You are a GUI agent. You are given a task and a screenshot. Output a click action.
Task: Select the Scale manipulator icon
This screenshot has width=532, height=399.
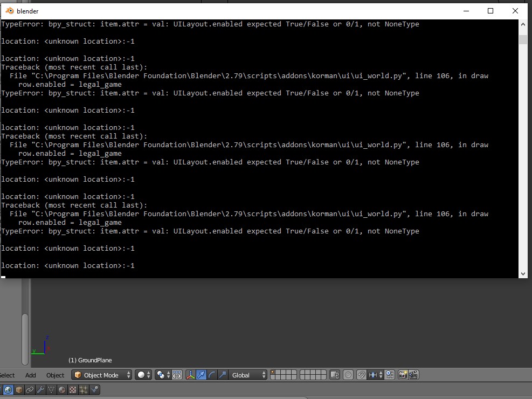[x=223, y=375]
